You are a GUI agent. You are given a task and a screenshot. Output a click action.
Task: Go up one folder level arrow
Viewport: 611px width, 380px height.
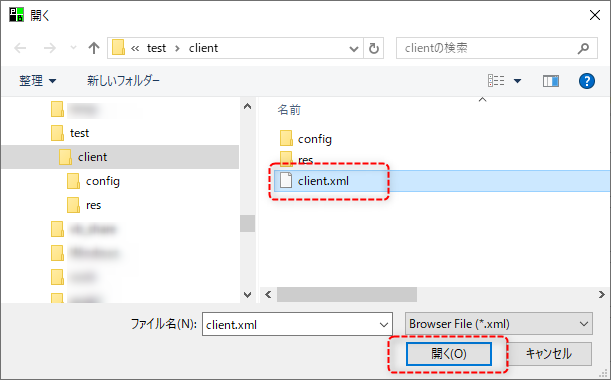point(94,48)
